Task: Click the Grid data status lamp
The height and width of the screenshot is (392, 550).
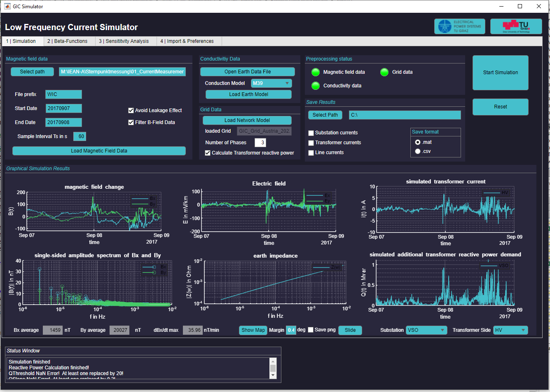Action: click(384, 72)
